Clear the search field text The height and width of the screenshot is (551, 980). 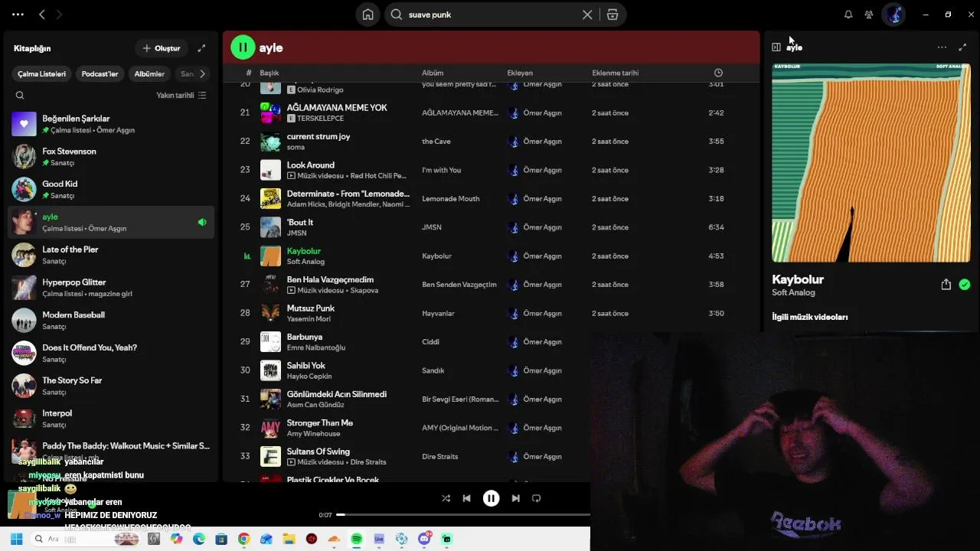point(587,15)
